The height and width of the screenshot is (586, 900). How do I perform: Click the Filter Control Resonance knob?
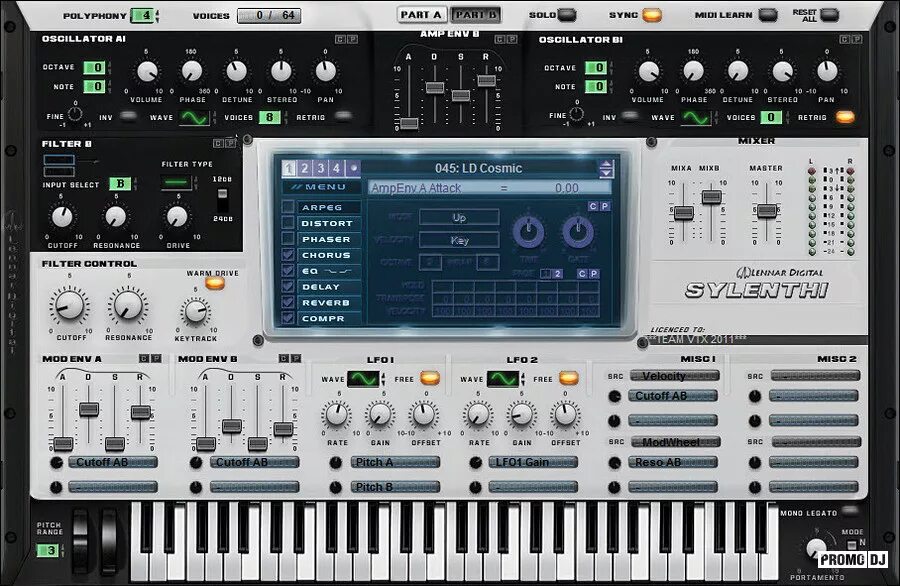click(x=128, y=305)
